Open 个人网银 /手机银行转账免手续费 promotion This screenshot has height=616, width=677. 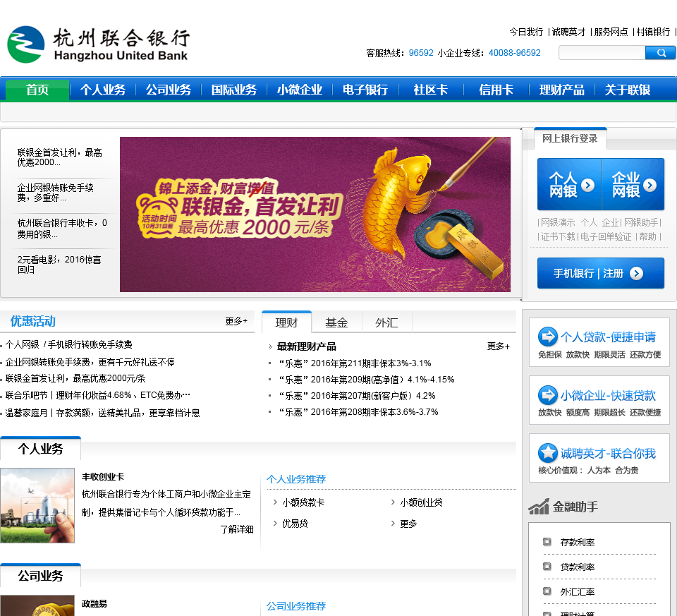coord(69,344)
